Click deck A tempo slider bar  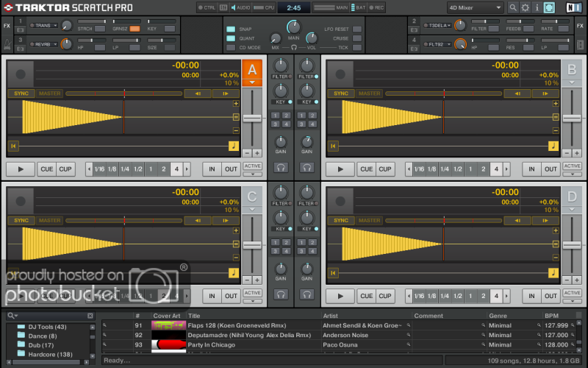point(124,93)
